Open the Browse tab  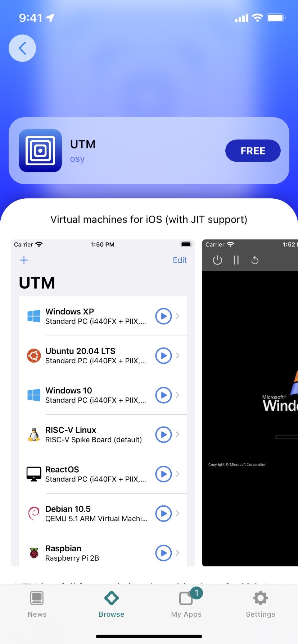pos(112,604)
